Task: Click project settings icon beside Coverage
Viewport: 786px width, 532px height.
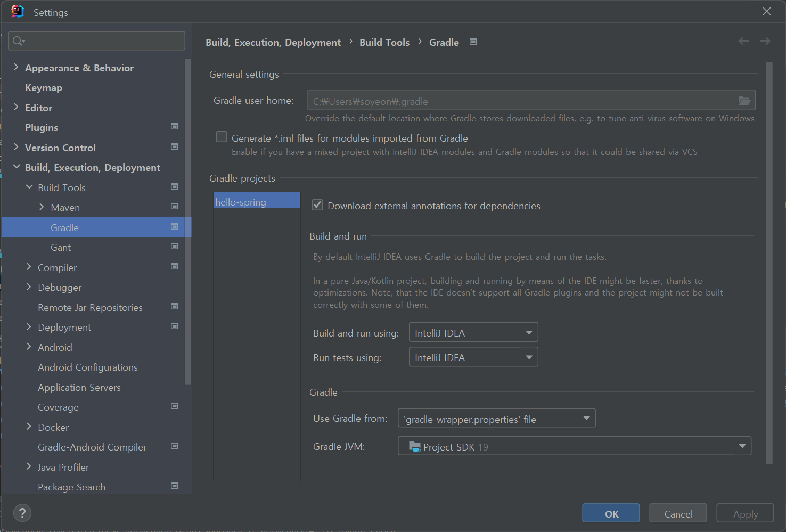Action: point(174,406)
